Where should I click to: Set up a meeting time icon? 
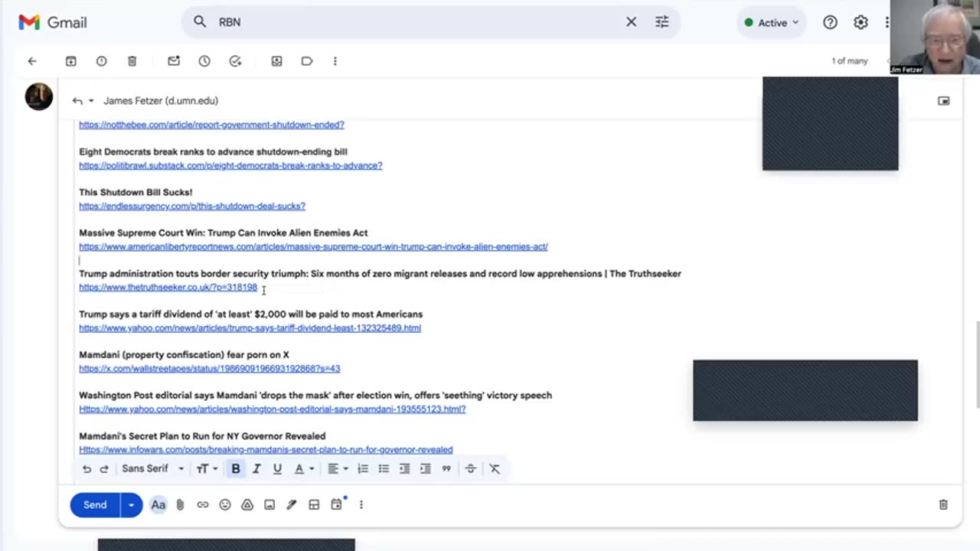tap(337, 505)
